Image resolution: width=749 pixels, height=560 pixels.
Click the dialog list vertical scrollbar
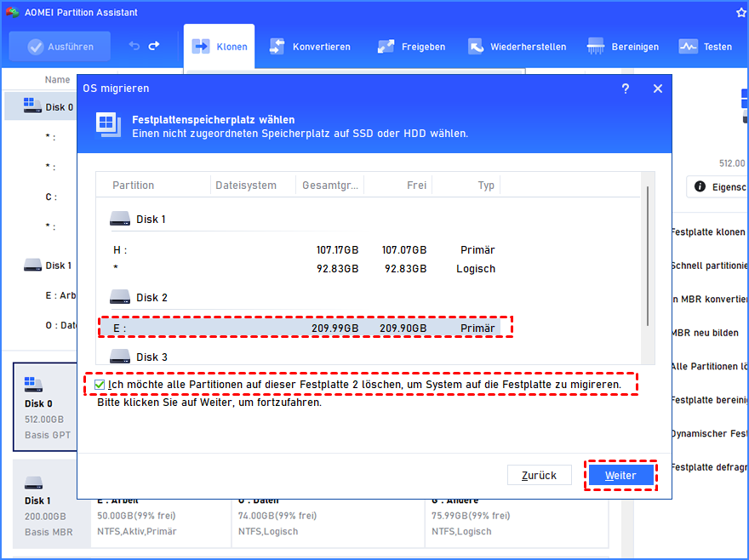tap(648, 255)
